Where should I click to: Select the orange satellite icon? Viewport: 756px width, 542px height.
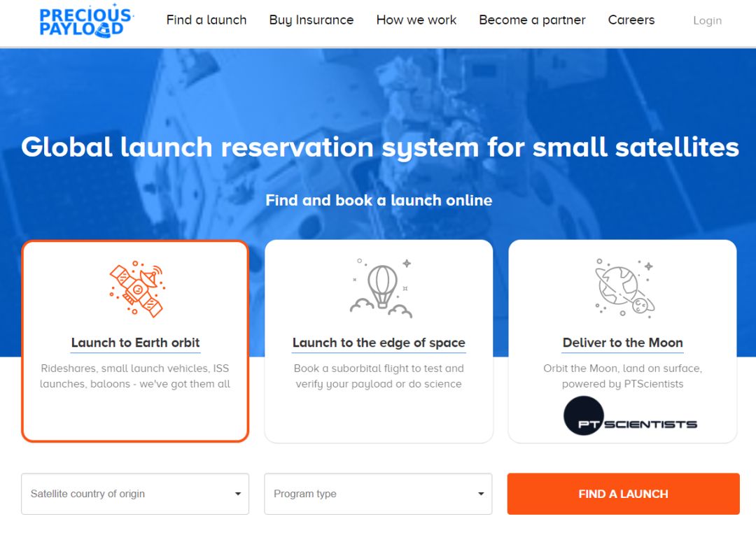click(x=137, y=289)
